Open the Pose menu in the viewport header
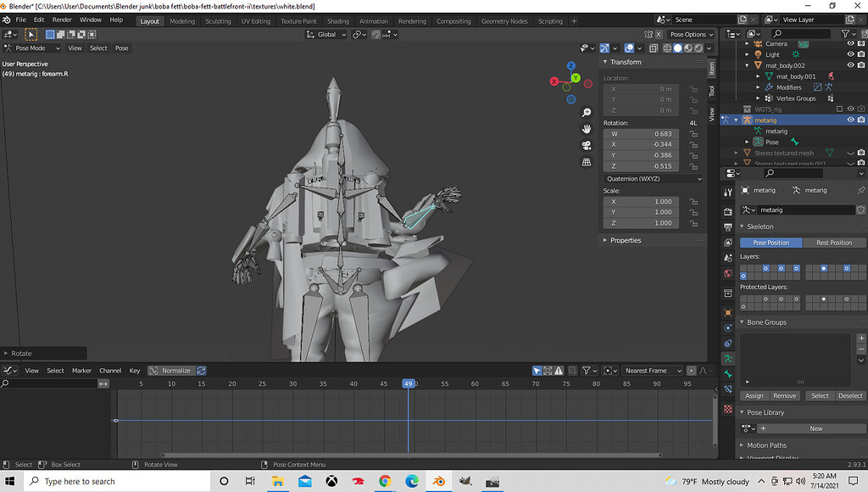This screenshot has width=868, height=492. point(121,48)
